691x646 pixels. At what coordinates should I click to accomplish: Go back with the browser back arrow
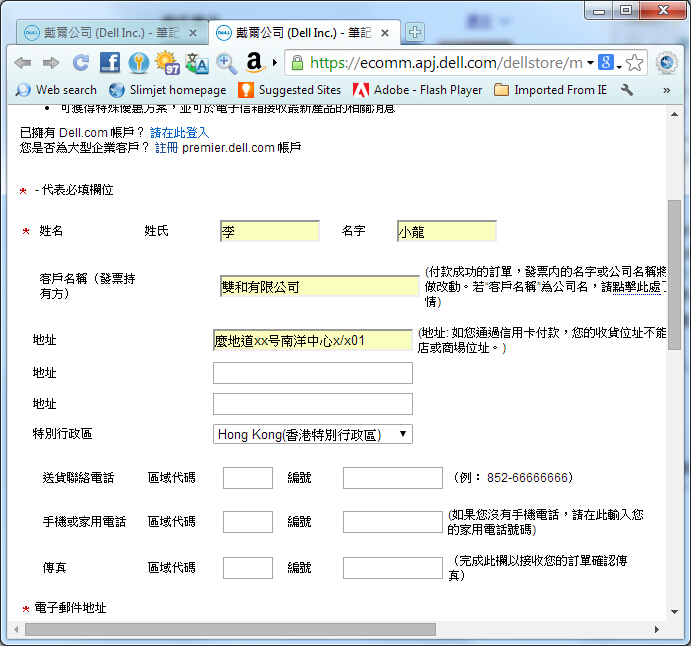pos(22,63)
